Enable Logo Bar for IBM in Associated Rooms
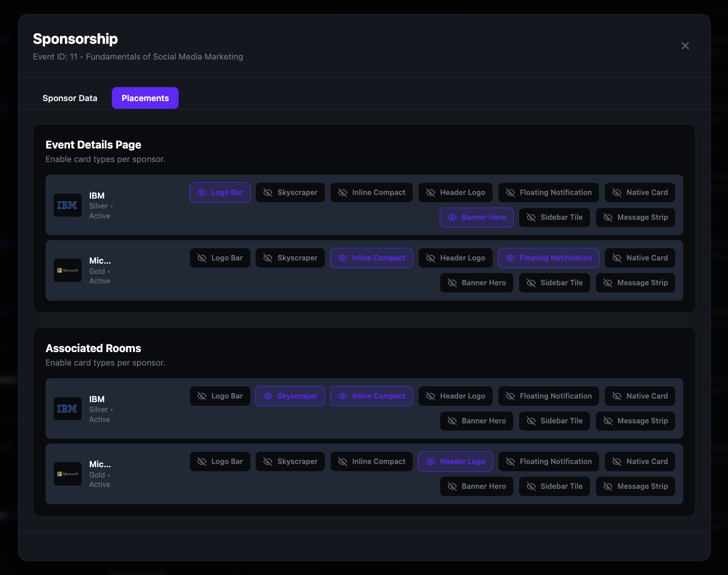This screenshot has width=728, height=575. [x=220, y=396]
